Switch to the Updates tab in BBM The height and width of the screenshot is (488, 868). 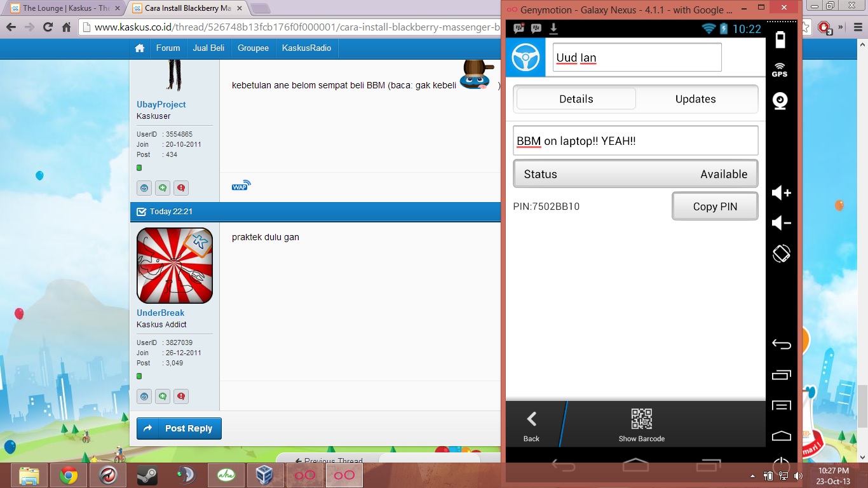coord(695,99)
